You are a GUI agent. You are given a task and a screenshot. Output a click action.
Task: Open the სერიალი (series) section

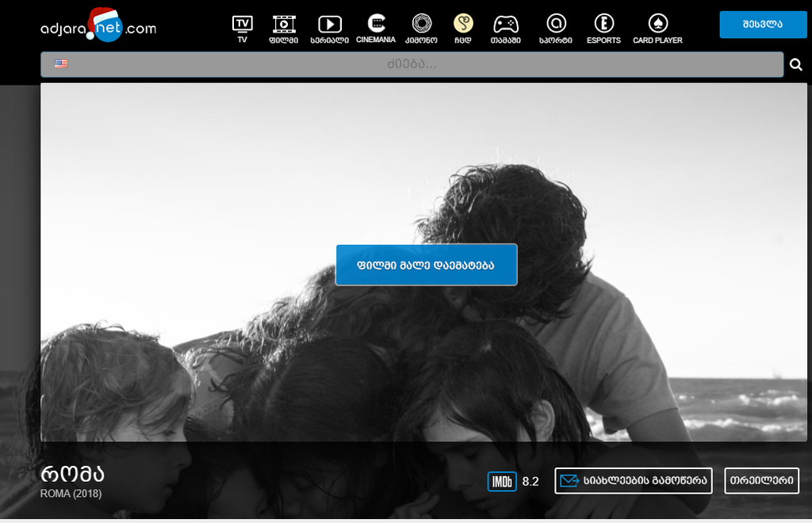click(x=329, y=29)
